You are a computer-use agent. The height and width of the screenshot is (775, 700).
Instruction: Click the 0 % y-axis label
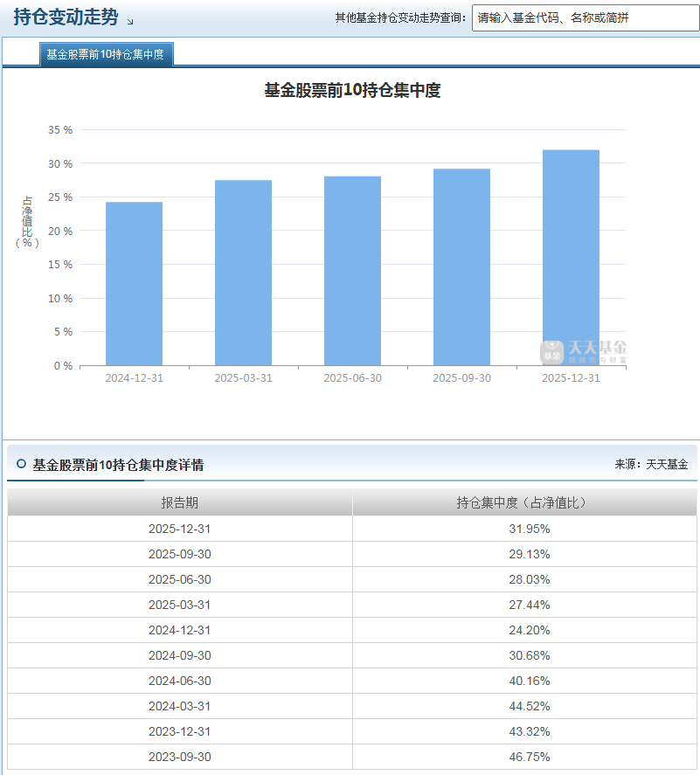63,366
